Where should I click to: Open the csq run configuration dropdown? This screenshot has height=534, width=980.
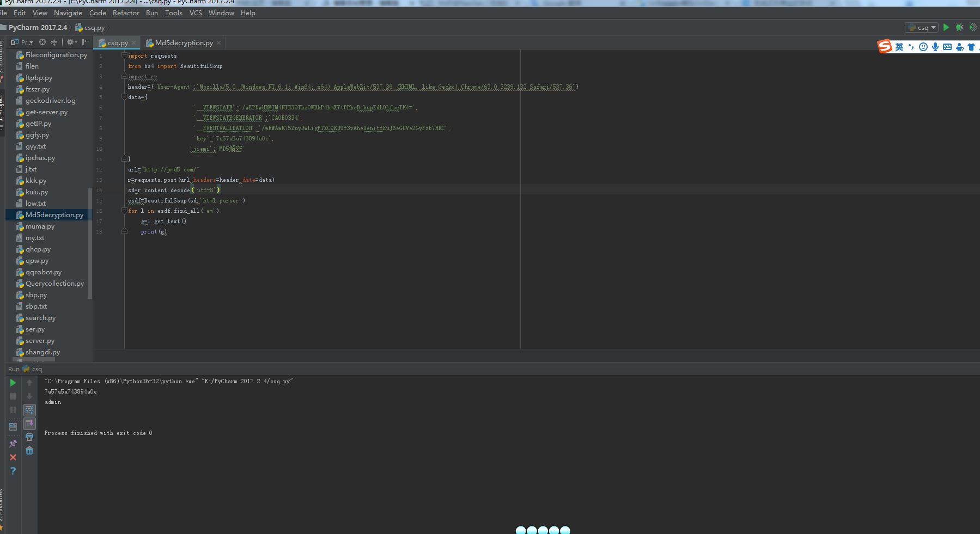(x=922, y=27)
